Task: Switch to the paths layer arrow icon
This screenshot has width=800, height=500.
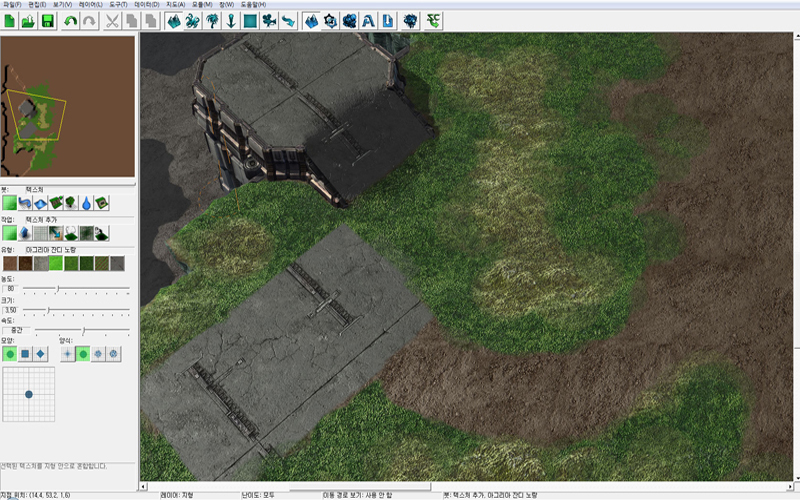Action: point(288,21)
